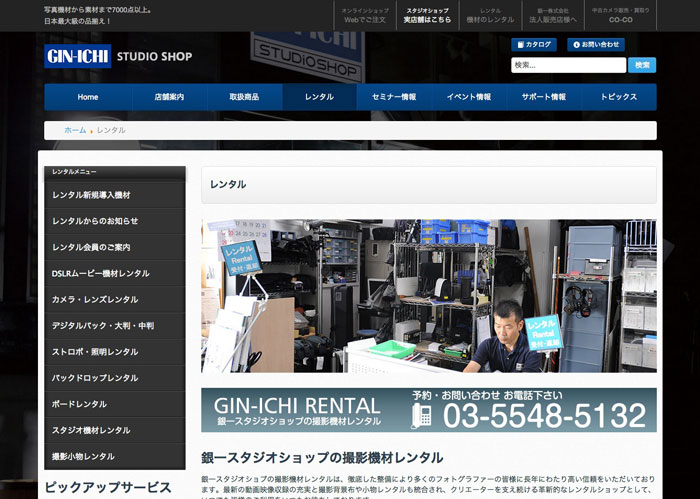The image size is (700, 499).
Task: Open 法人販売店様へ top link
Action: point(553,15)
